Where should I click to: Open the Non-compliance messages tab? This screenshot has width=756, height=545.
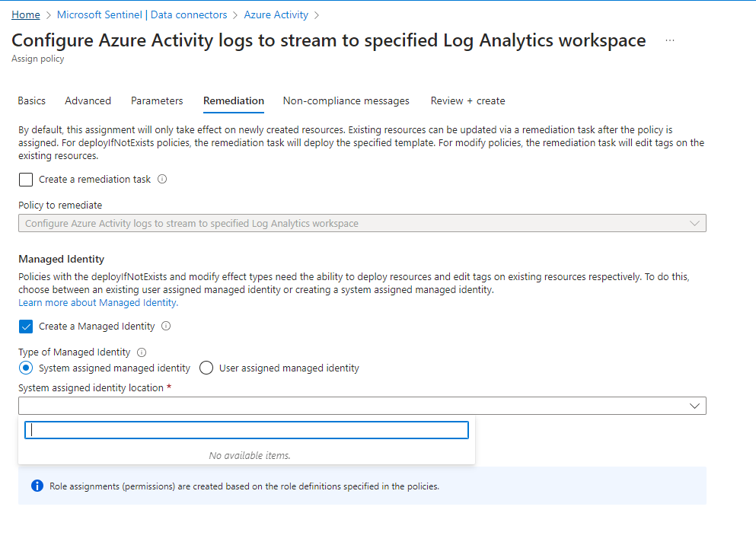[x=346, y=100]
